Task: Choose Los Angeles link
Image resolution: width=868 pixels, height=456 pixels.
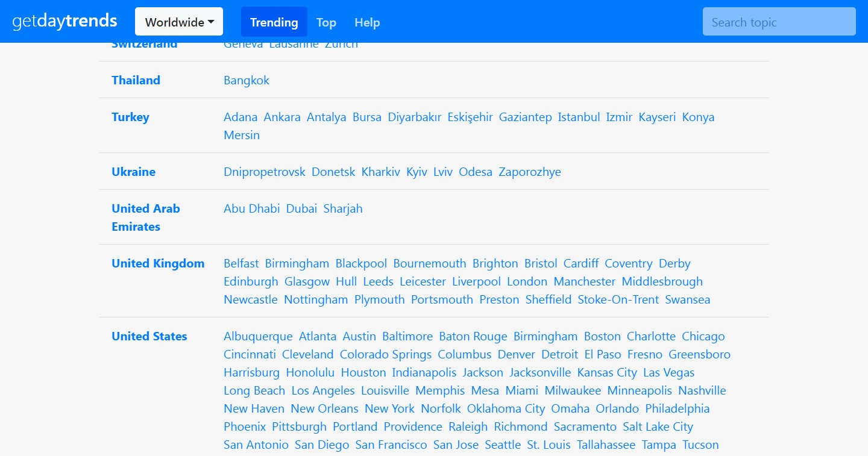Action: point(323,390)
